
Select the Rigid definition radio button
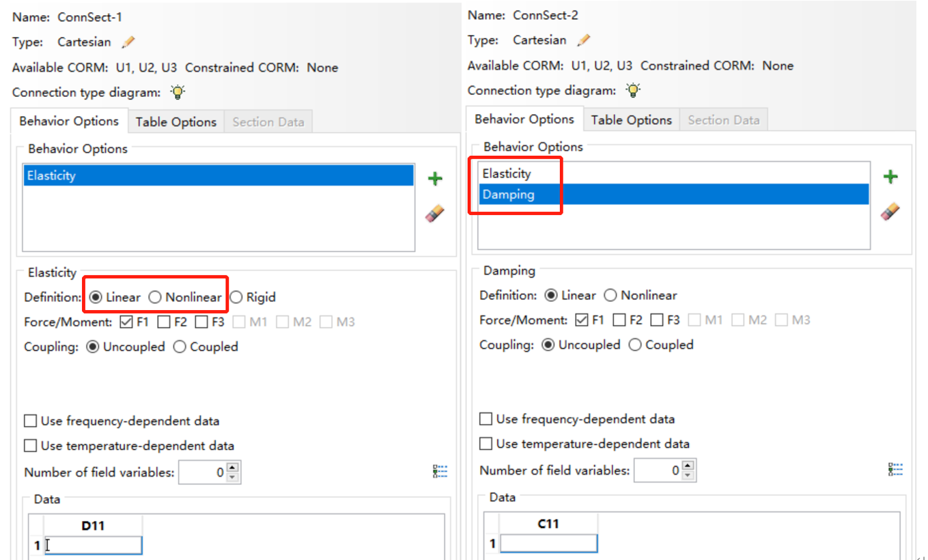click(x=236, y=297)
